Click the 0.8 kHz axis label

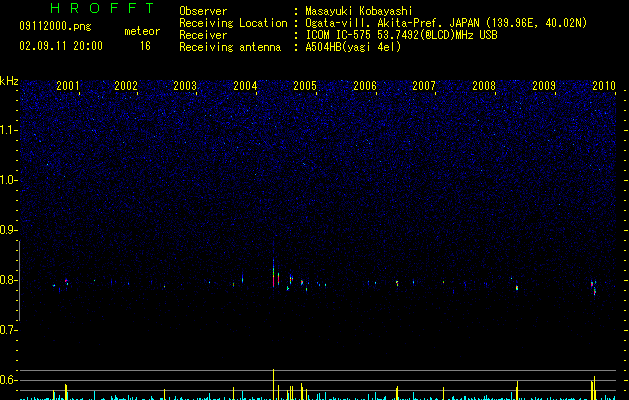point(8,280)
